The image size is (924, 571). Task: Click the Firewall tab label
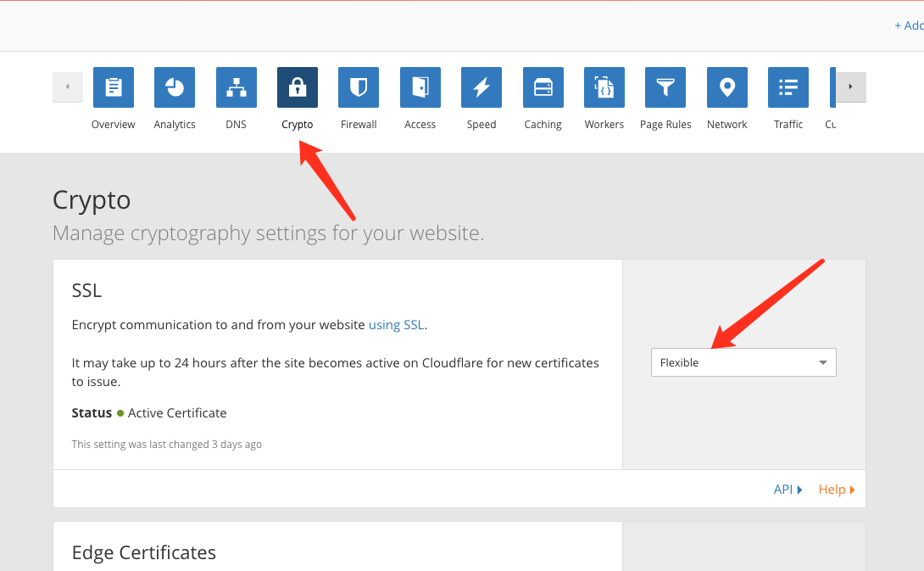pos(359,125)
